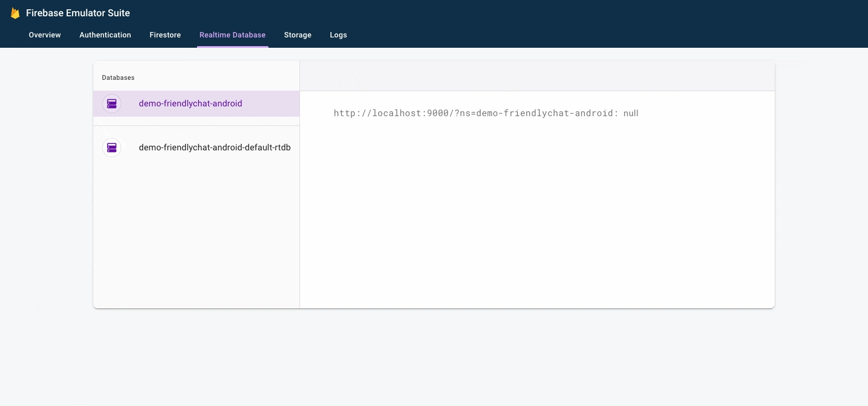The height and width of the screenshot is (406, 868).
Task: Open the Overview tab
Action: click(x=44, y=35)
